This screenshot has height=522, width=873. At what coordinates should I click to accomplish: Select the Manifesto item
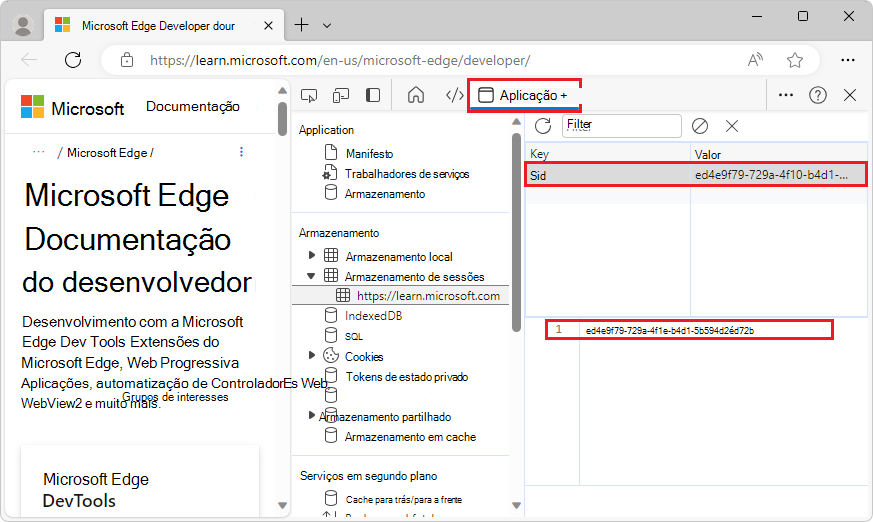(369, 154)
